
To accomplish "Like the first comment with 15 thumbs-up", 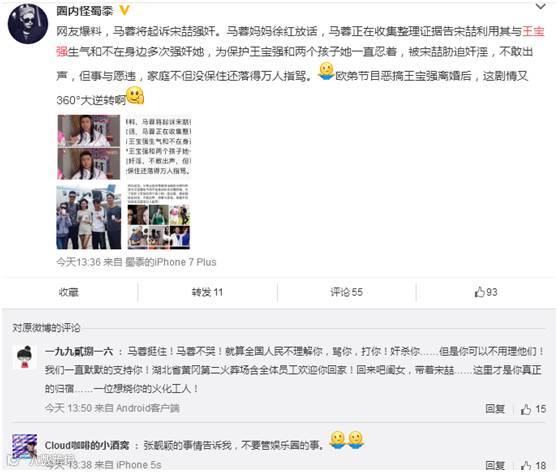I will tap(533, 409).
